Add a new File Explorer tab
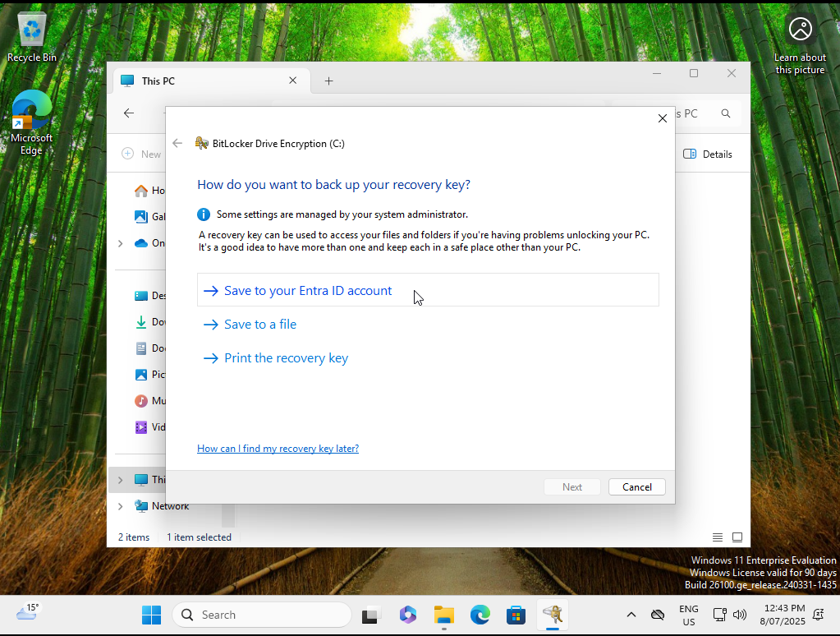This screenshot has height=636, width=840. click(x=328, y=81)
